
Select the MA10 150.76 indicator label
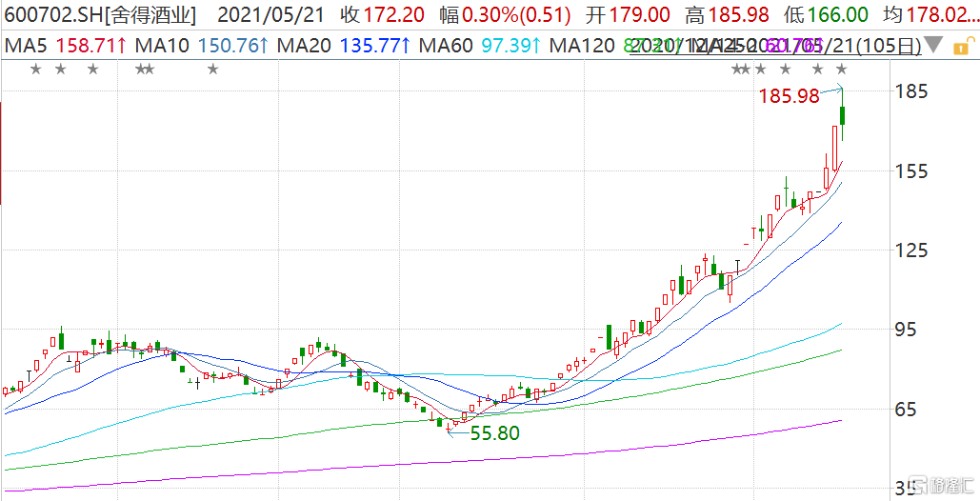(x=203, y=46)
